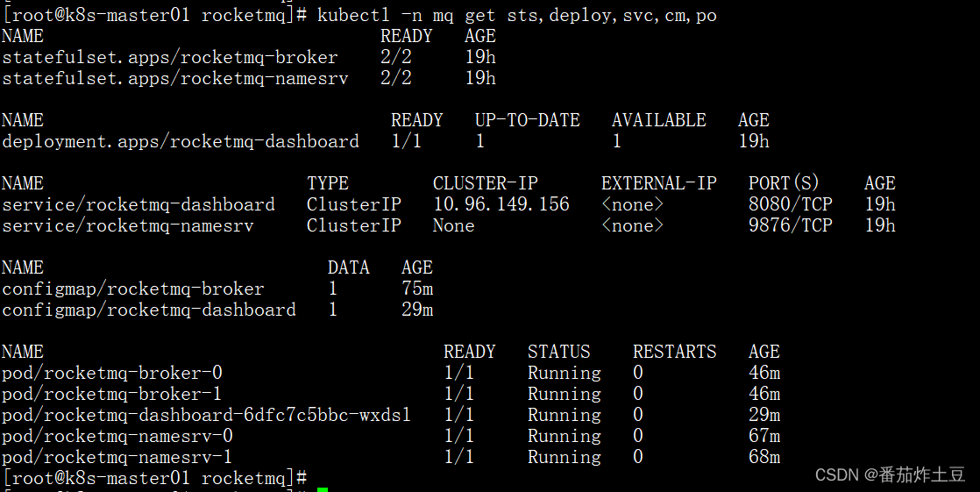Click deployment.apps/rocketmq-dashboard name

tap(180, 141)
